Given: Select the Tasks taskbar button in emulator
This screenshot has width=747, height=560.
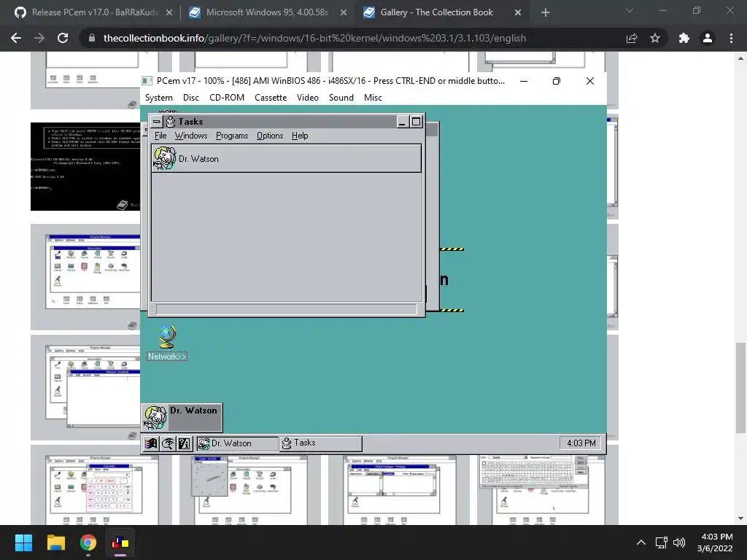Looking at the screenshot, I should (321, 443).
